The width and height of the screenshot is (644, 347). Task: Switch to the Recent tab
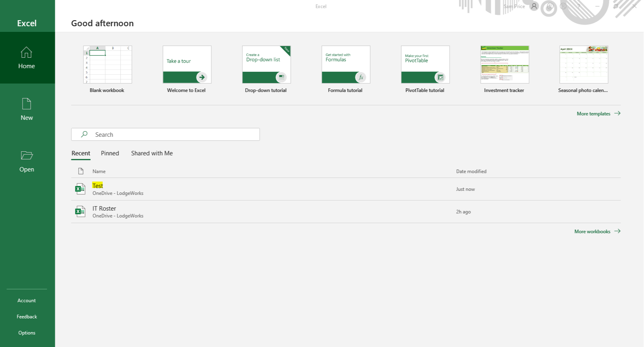(81, 153)
